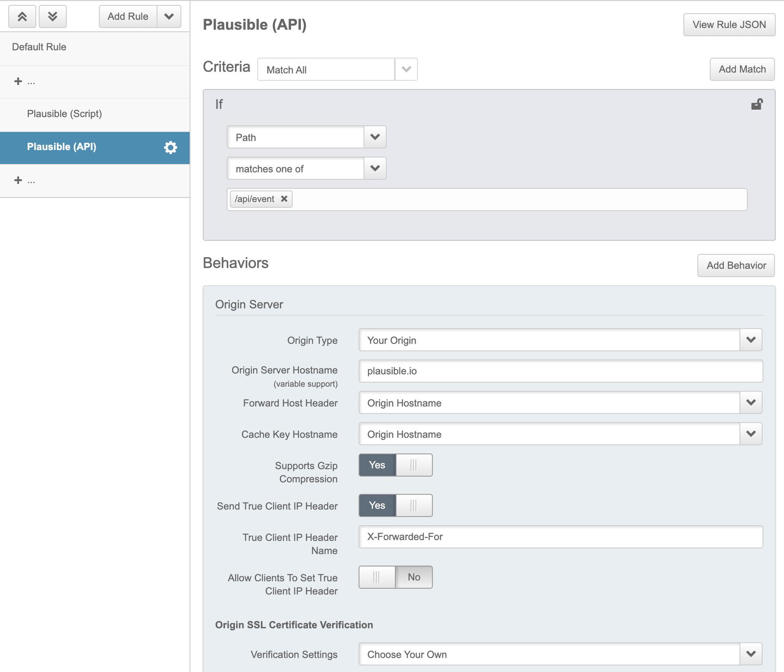Click the unlock padlock icon in If criteria
Viewport: 784px width, 672px height.
(x=757, y=104)
